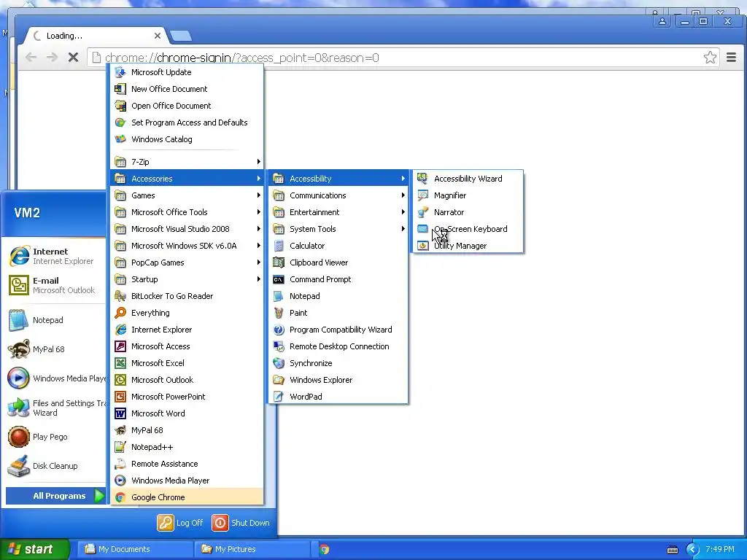Click the Disk Cleanup icon
This screenshot has height=560, width=747.
pyautogui.click(x=19, y=466)
